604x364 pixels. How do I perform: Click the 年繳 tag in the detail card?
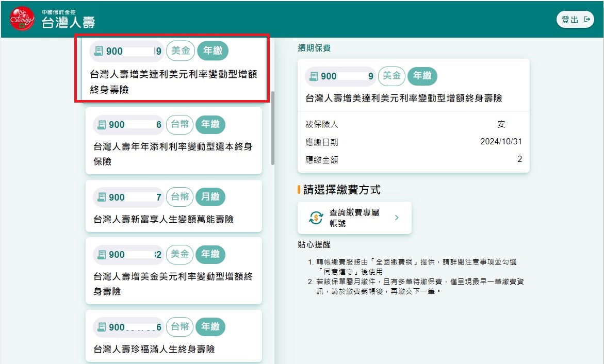point(422,76)
